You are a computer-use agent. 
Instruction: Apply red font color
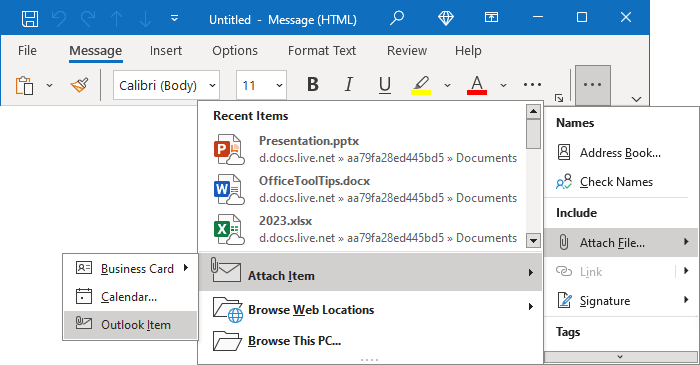(477, 85)
